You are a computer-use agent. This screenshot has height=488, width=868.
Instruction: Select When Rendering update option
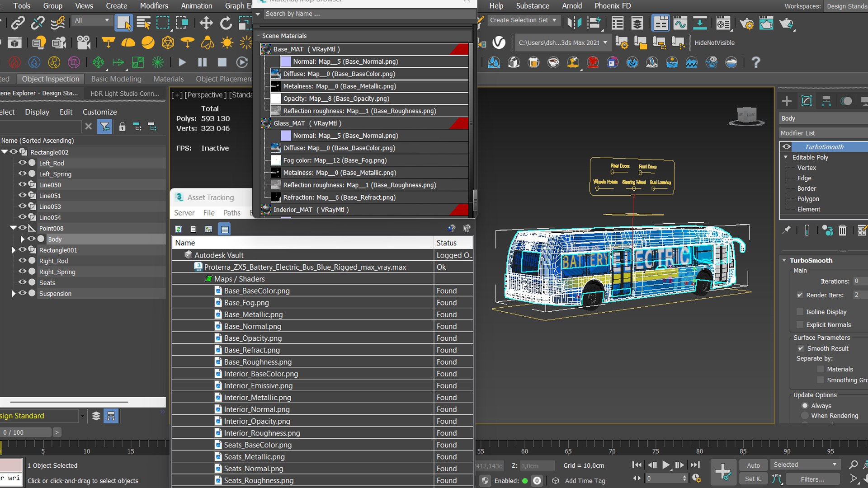click(x=805, y=416)
